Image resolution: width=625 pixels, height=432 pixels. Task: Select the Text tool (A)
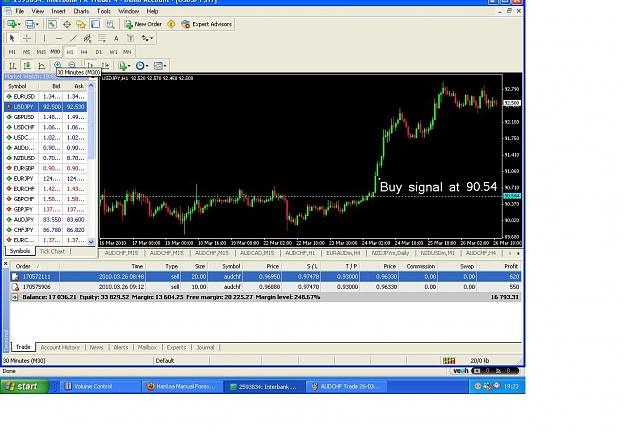(x=116, y=38)
